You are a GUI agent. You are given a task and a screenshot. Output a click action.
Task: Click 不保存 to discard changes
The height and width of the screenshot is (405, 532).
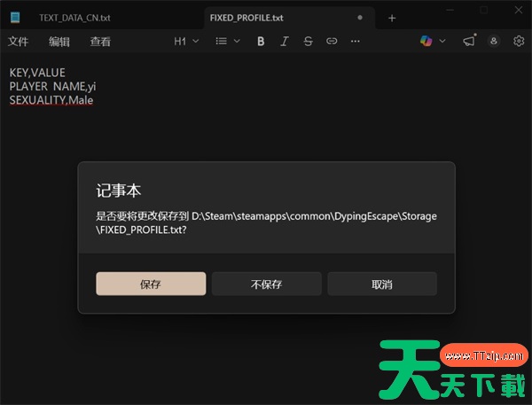coord(267,284)
